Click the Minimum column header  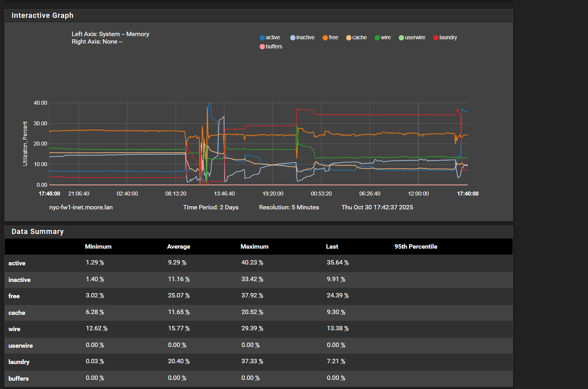click(x=98, y=247)
